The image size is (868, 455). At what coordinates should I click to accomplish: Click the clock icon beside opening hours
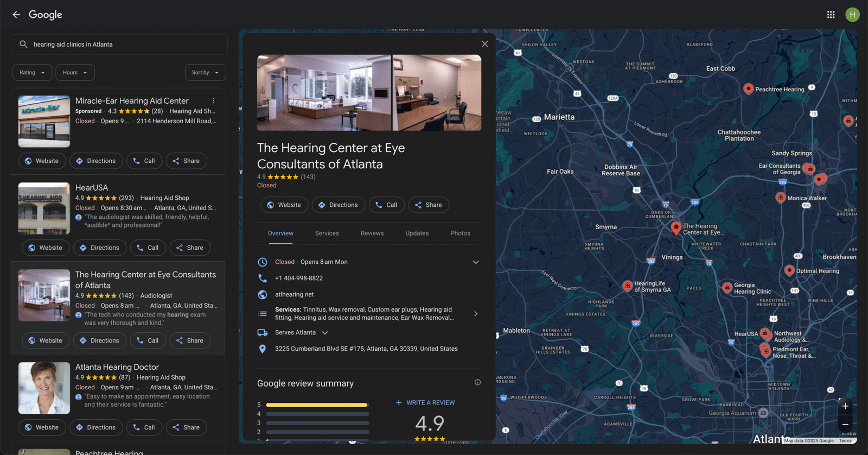(x=263, y=262)
